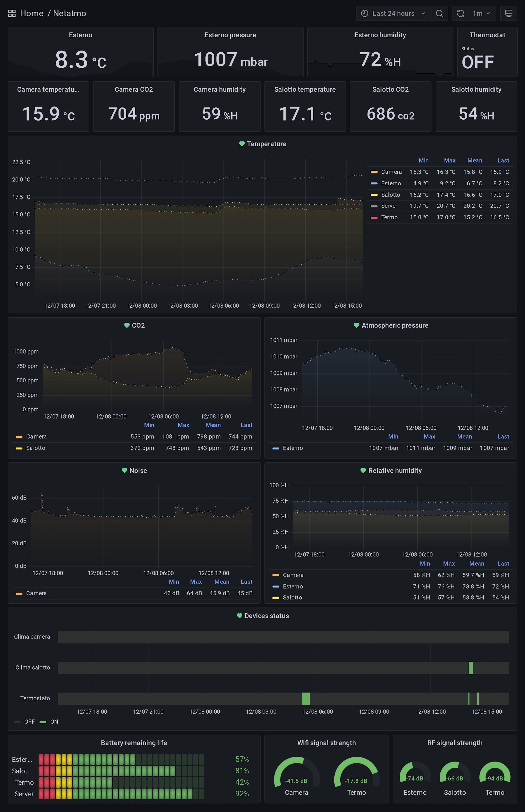Image resolution: width=525 pixels, height=812 pixels.
Task: Open Atmospheric pressure panel title menu
Action: [395, 325]
